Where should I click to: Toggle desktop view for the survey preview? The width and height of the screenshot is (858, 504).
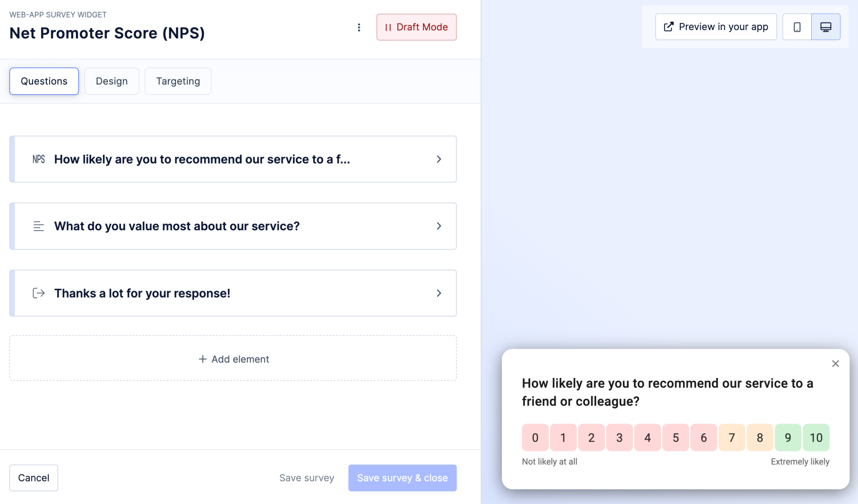click(x=825, y=26)
